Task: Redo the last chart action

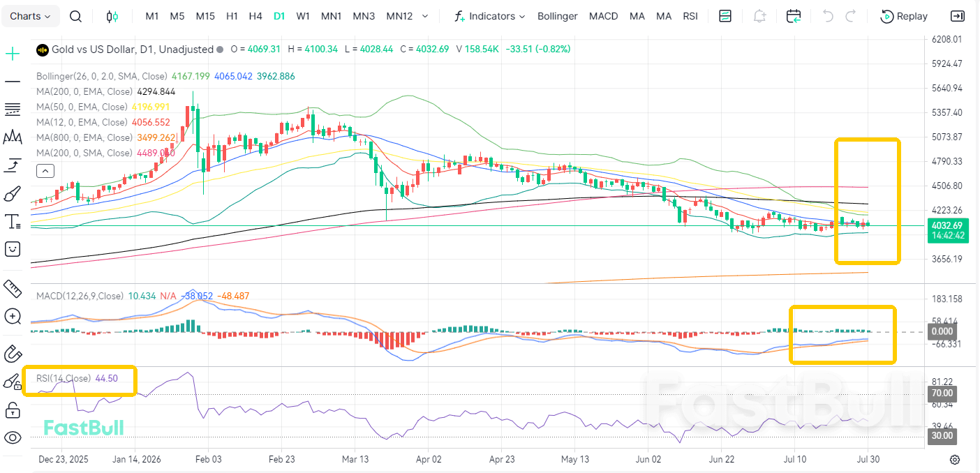Action: pos(850,16)
